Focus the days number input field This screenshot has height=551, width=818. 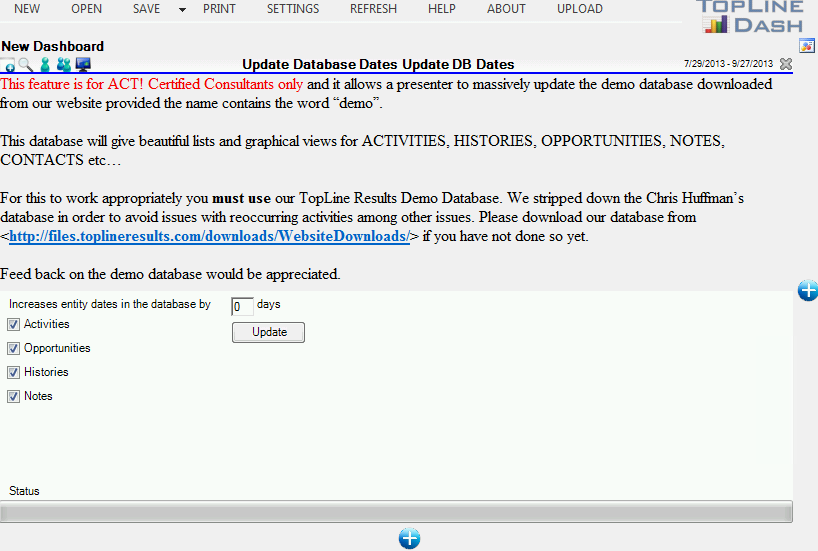[x=242, y=307]
